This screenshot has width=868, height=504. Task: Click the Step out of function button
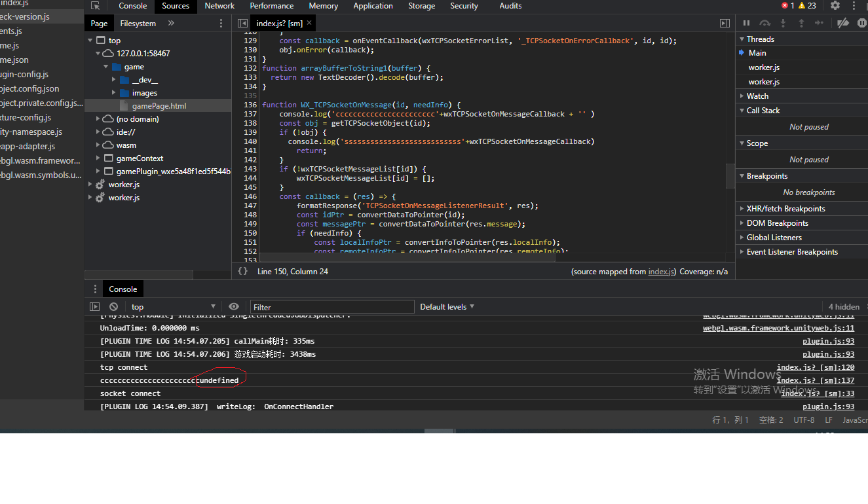[x=801, y=23]
